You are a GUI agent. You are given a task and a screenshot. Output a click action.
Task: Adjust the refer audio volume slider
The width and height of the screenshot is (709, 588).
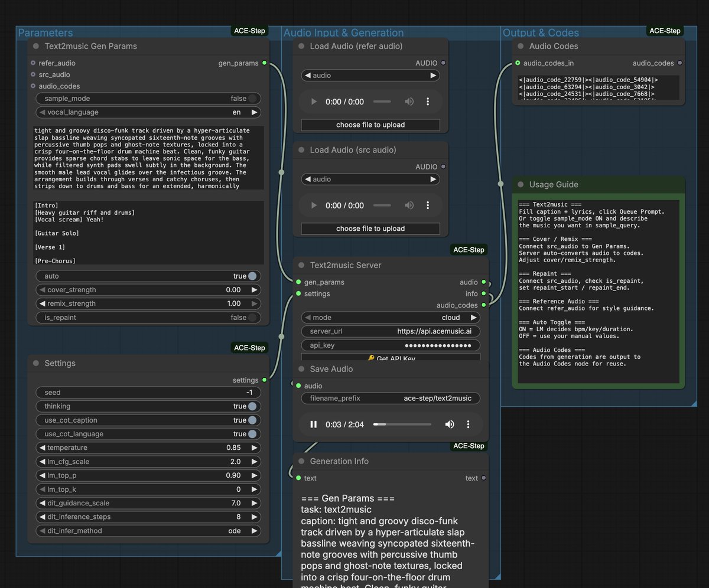coord(382,102)
